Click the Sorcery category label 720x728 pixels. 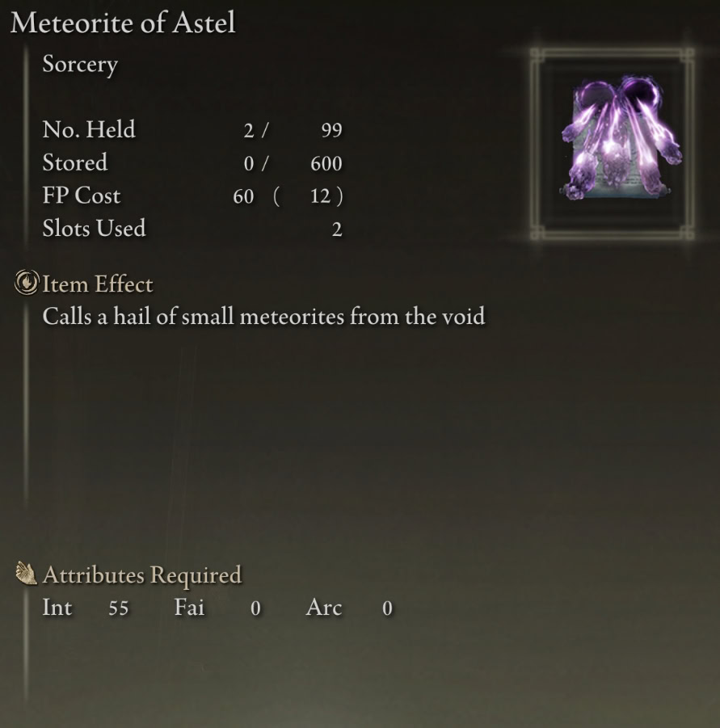pyautogui.click(x=80, y=64)
